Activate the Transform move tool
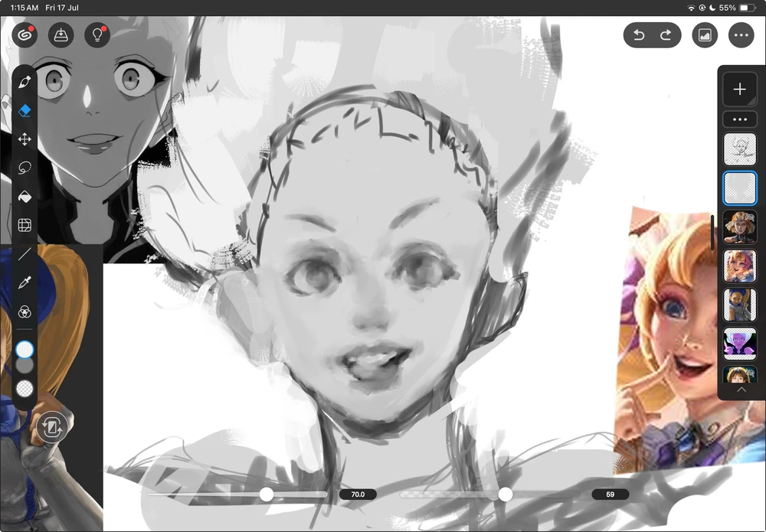 click(x=25, y=139)
